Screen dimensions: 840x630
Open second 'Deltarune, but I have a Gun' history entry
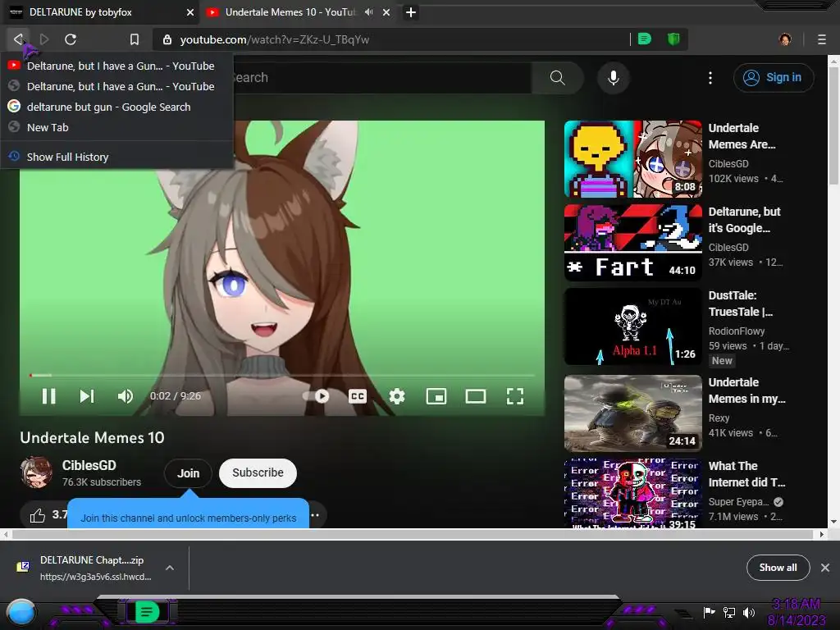(x=117, y=86)
